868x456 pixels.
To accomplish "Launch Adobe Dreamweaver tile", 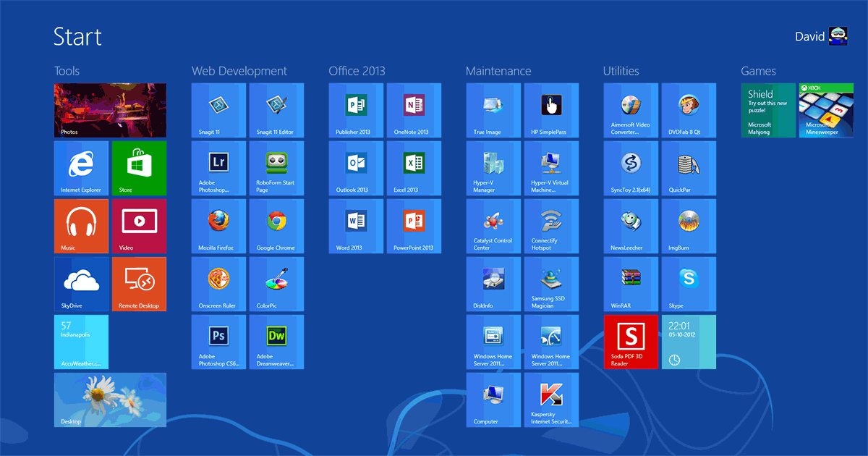I will [x=276, y=342].
